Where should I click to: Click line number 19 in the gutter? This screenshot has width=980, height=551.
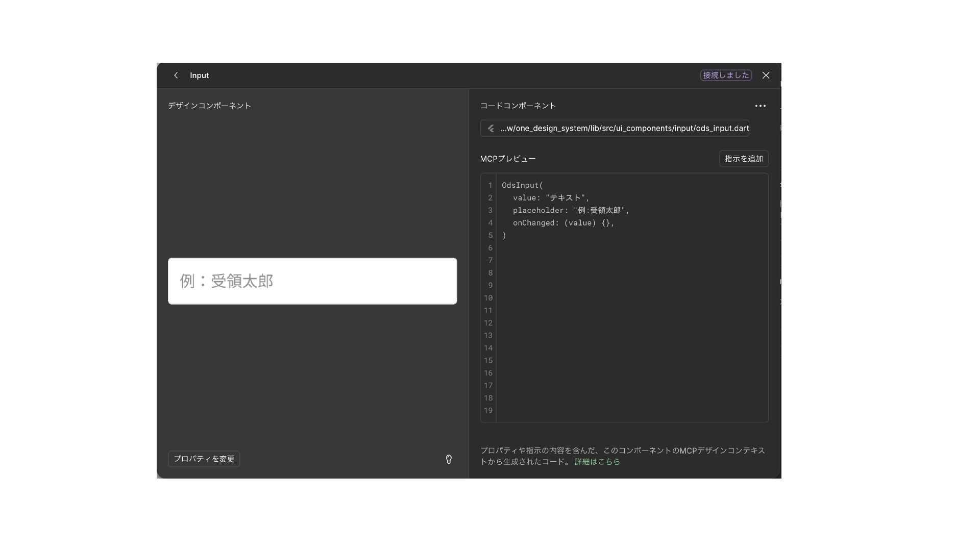click(x=488, y=411)
